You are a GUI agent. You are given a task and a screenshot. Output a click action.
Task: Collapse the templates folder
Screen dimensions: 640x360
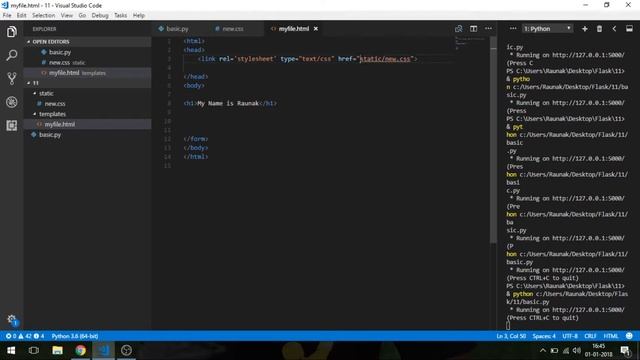click(x=88, y=114)
